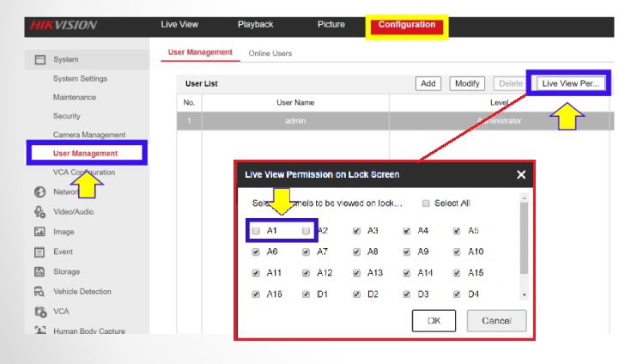Image resolution: width=625 pixels, height=364 pixels.
Task: Open the Online Users tab
Action: [270, 53]
